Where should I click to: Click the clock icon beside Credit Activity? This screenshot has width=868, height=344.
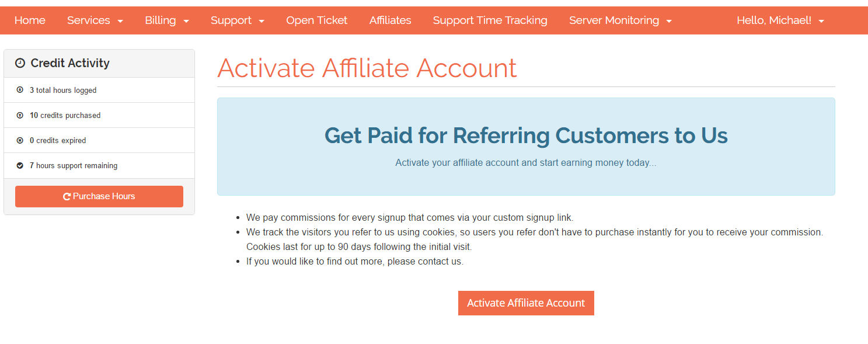click(x=20, y=63)
